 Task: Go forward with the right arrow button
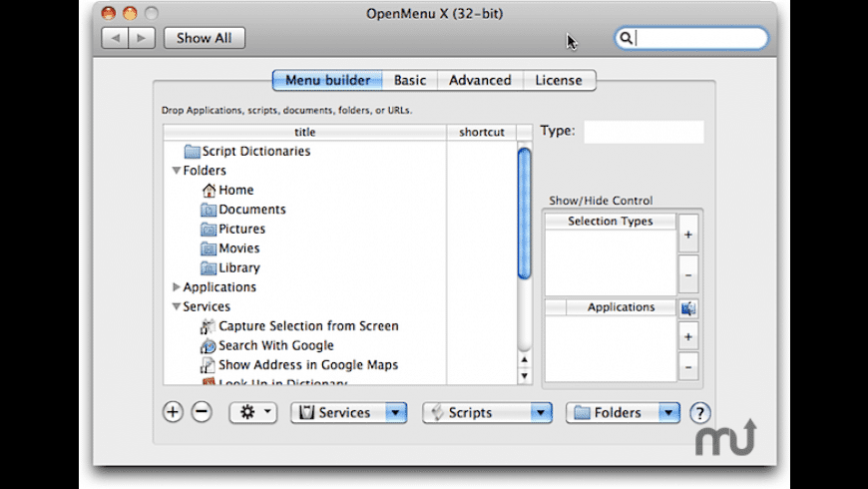tap(142, 38)
